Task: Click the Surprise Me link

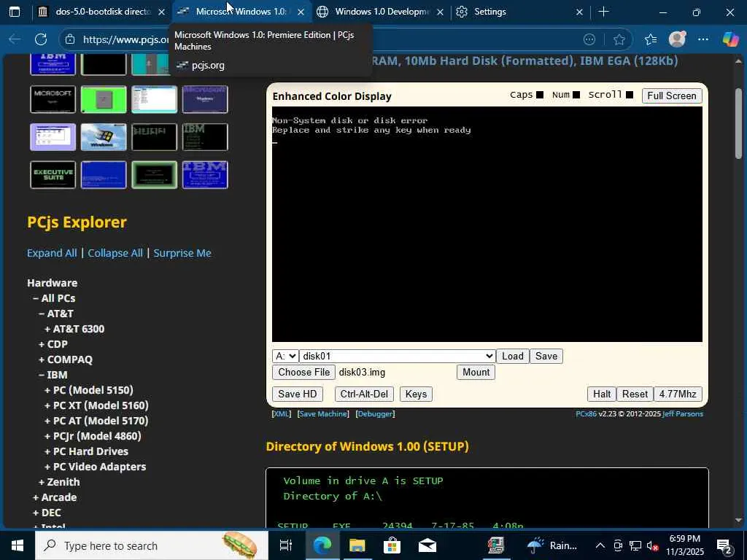Action: pos(182,253)
